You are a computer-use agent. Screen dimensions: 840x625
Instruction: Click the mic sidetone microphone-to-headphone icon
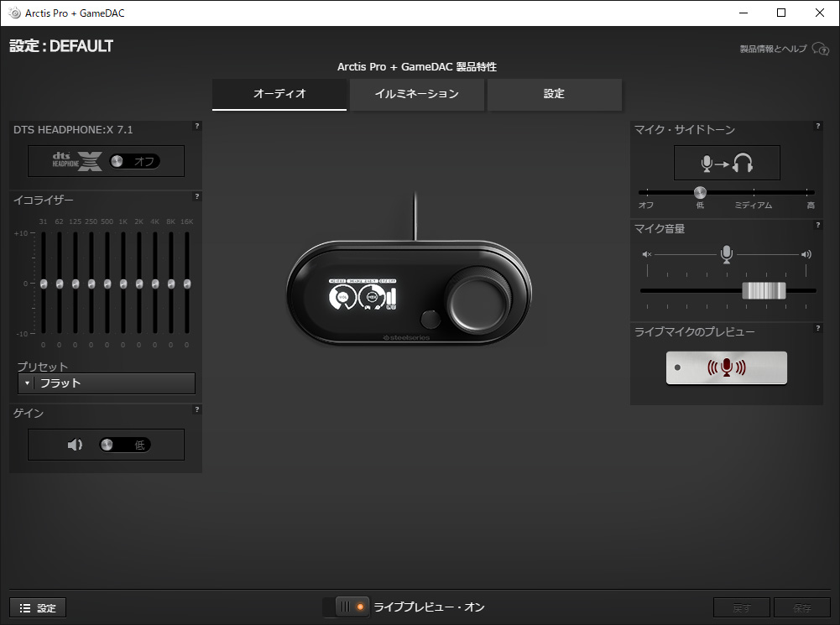tap(727, 163)
